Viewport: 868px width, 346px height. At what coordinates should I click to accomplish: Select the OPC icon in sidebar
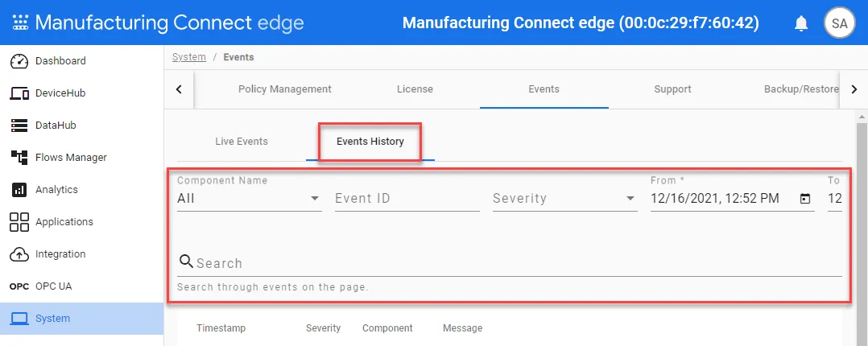(19, 286)
